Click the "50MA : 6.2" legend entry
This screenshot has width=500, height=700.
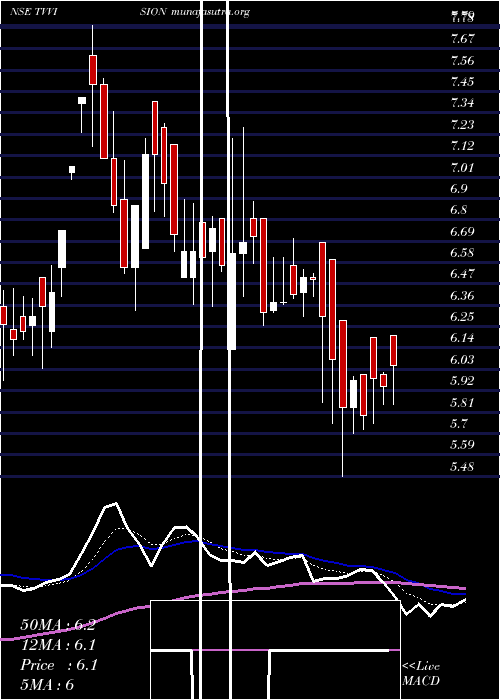point(58,625)
